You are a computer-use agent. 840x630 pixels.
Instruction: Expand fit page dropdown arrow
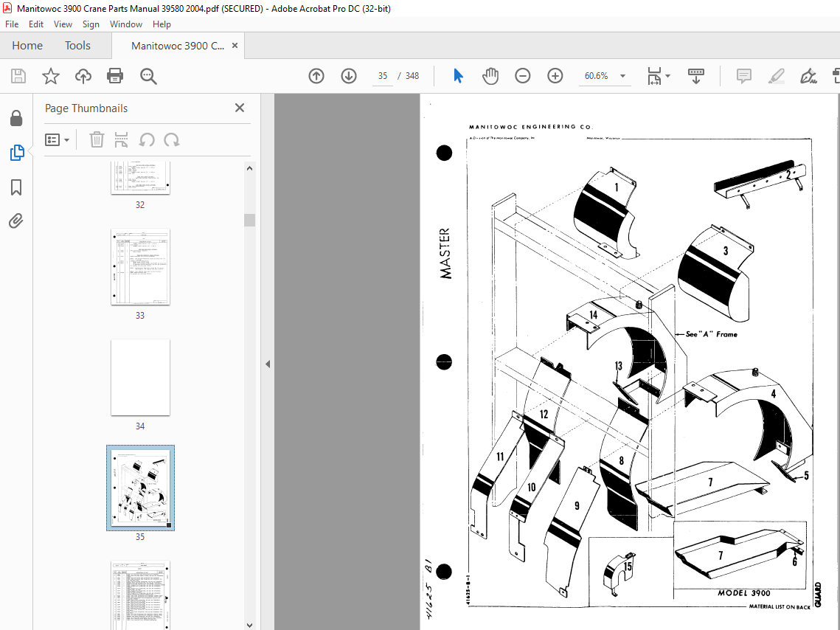coord(667,76)
